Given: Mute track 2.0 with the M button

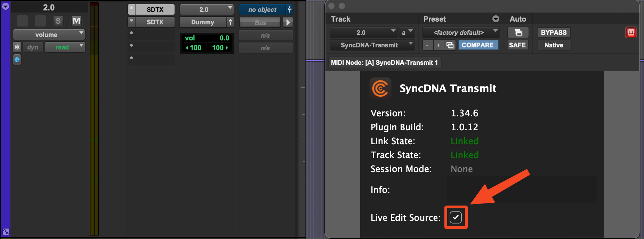Looking at the screenshot, I should coord(76,21).
